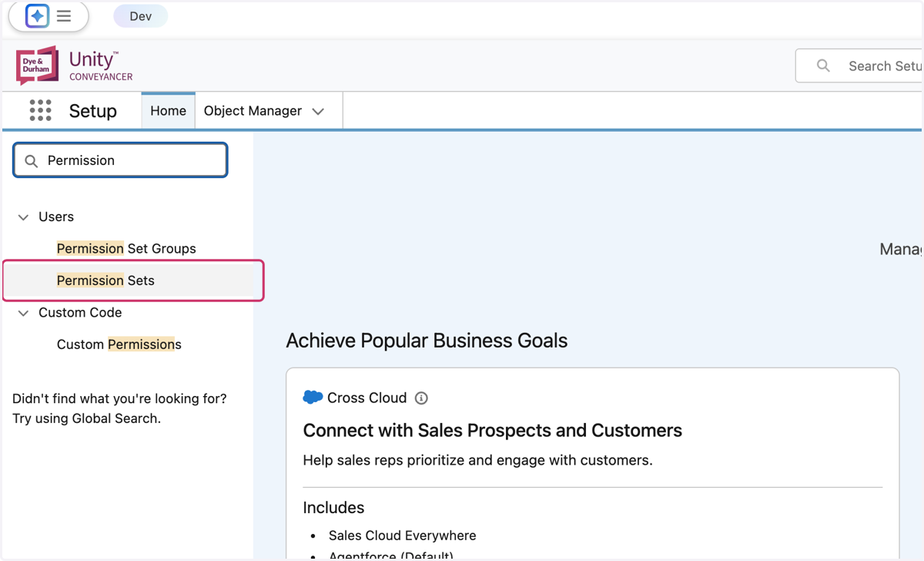Open Permission Sets

[105, 280]
